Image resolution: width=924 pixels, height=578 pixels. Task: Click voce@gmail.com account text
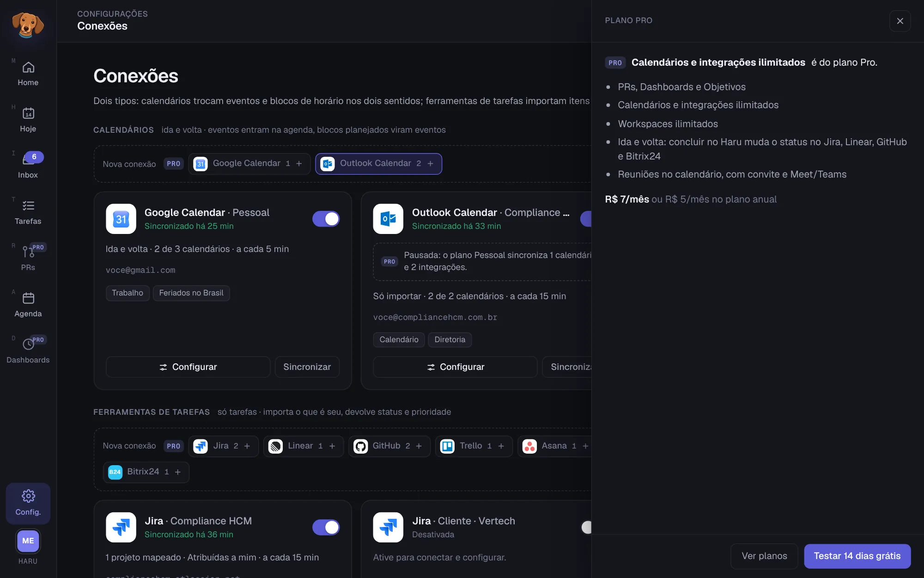pyautogui.click(x=140, y=270)
